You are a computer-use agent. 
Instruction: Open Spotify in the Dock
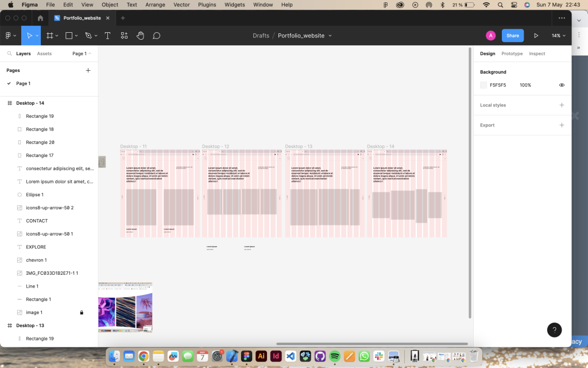(x=335, y=356)
